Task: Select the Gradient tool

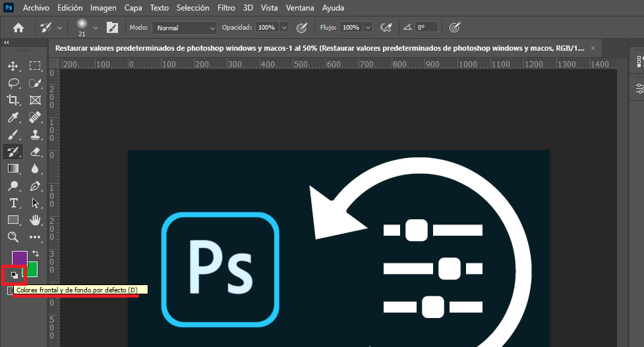Action: [13, 169]
